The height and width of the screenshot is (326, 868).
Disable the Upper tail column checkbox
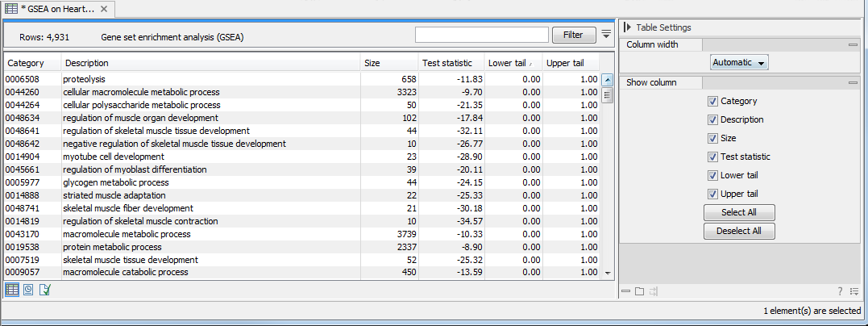pyautogui.click(x=712, y=194)
